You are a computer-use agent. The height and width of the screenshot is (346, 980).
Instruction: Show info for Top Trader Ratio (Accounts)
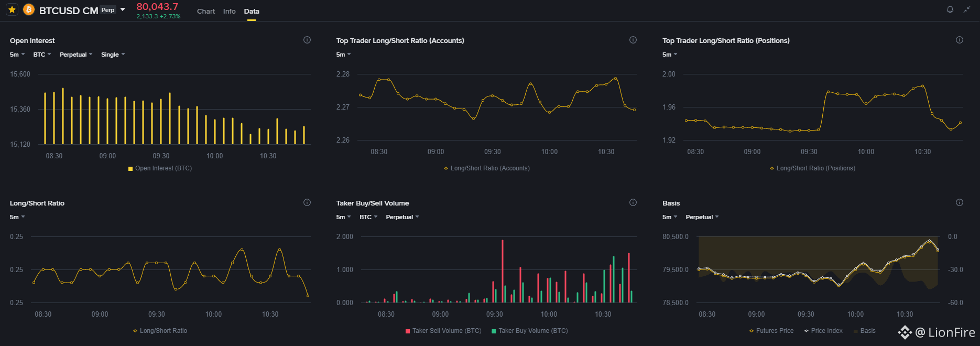click(633, 40)
